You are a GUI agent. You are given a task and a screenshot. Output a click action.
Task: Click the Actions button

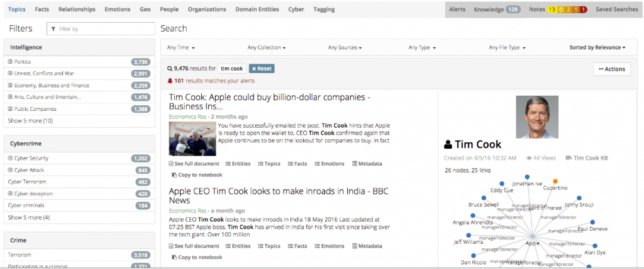pos(612,69)
